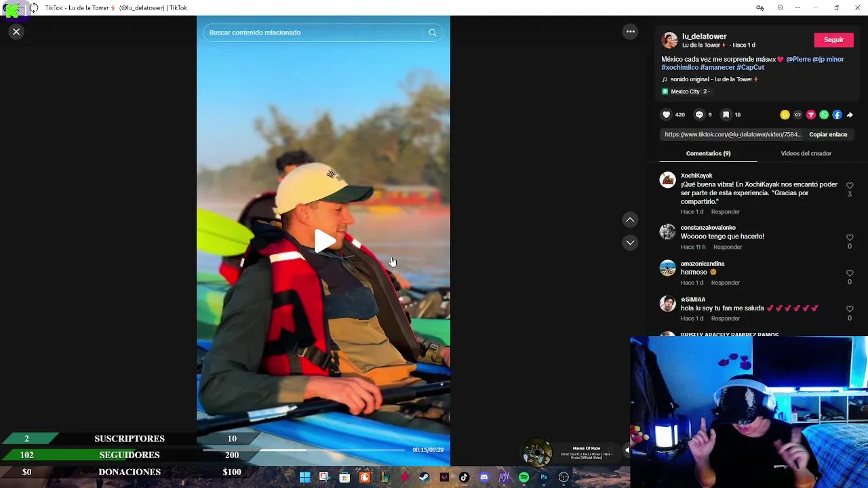The image size is (868, 488).
Task: Click 'Copiar enlace' button
Action: click(x=828, y=134)
